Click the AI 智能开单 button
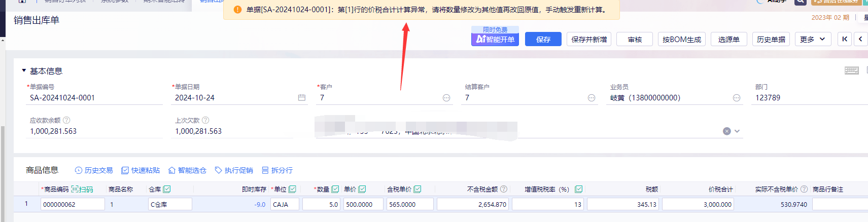868x222 pixels. pos(495,39)
